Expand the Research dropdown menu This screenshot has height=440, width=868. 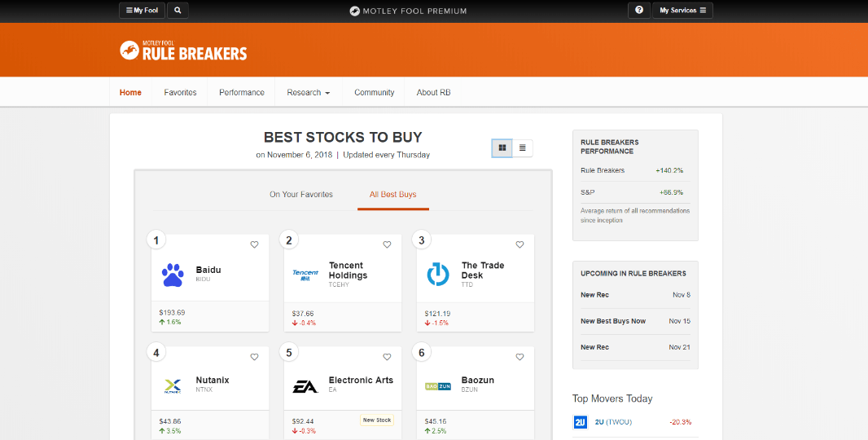pos(309,93)
